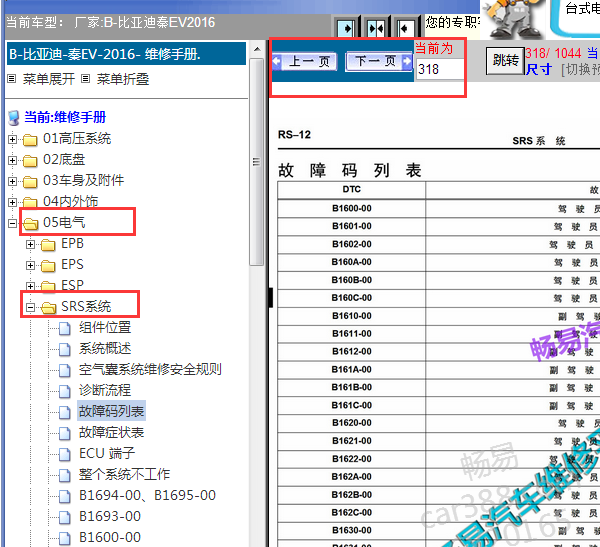Select the 02底盘 folder icon
The width and height of the screenshot is (600, 547).
[x=30, y=161]
